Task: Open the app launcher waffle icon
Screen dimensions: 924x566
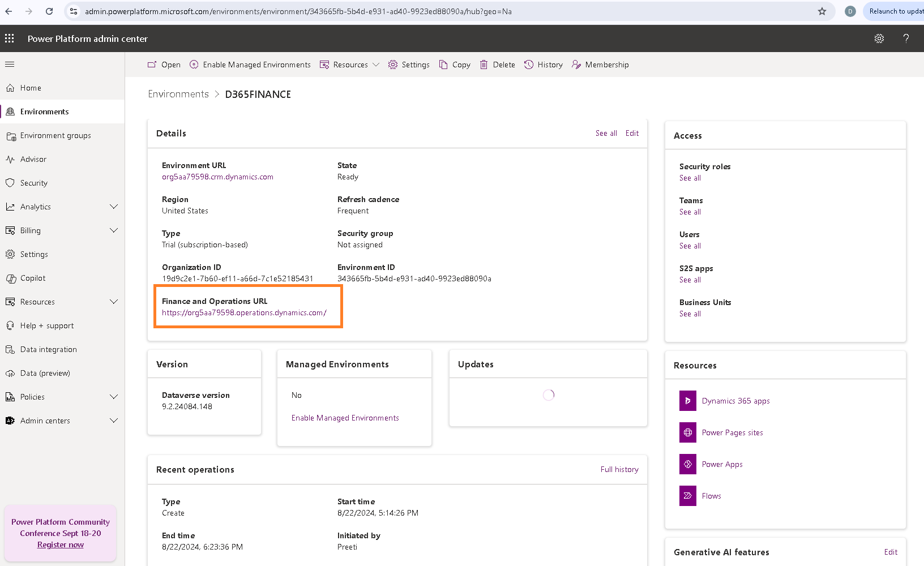Action: tap(10, 38)
